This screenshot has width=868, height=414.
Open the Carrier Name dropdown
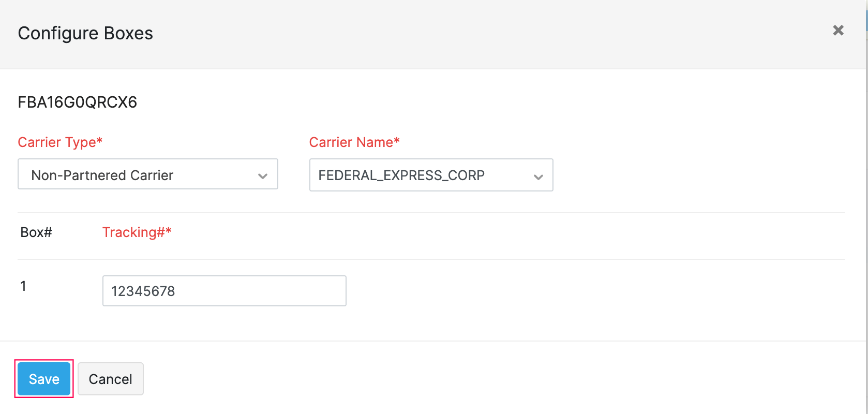[x=430, y=175]
